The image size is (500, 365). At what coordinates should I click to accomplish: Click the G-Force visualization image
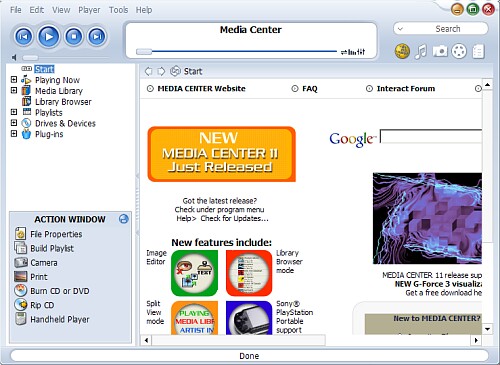click(x=427, y=218)
